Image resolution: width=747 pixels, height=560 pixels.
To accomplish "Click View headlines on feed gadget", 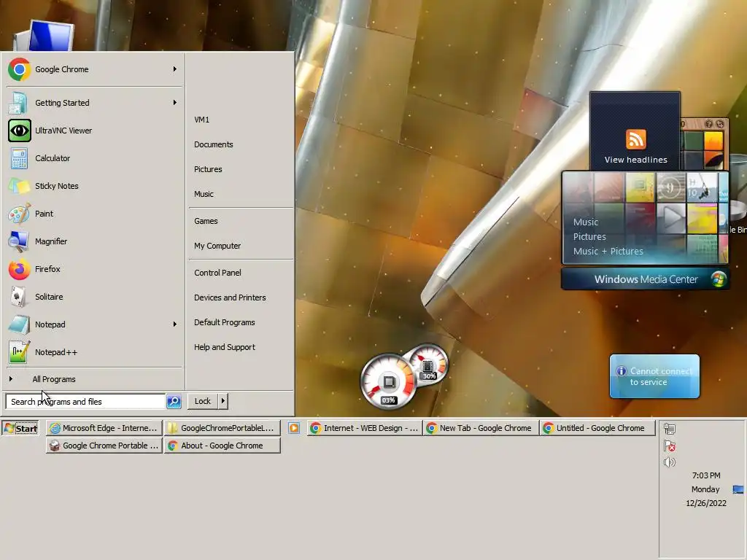I will [x=635, y=160].
